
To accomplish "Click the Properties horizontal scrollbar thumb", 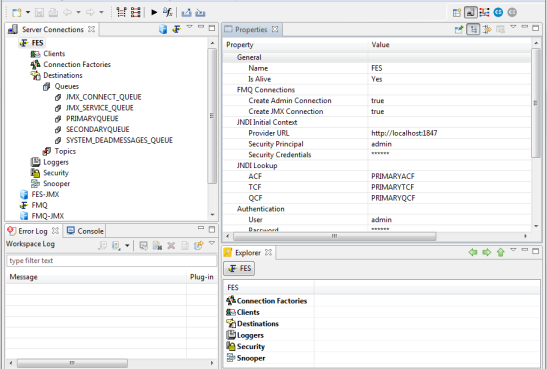I will 335,236.
